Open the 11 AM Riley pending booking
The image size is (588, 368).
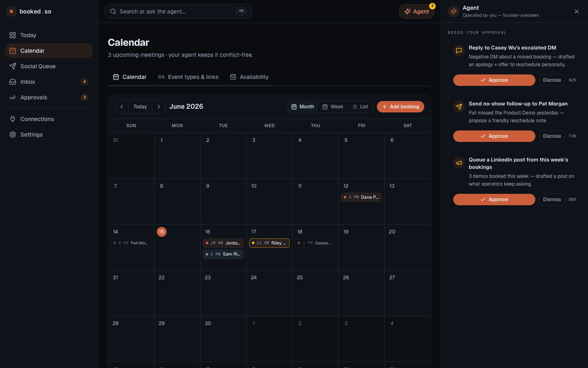(269, 243)
